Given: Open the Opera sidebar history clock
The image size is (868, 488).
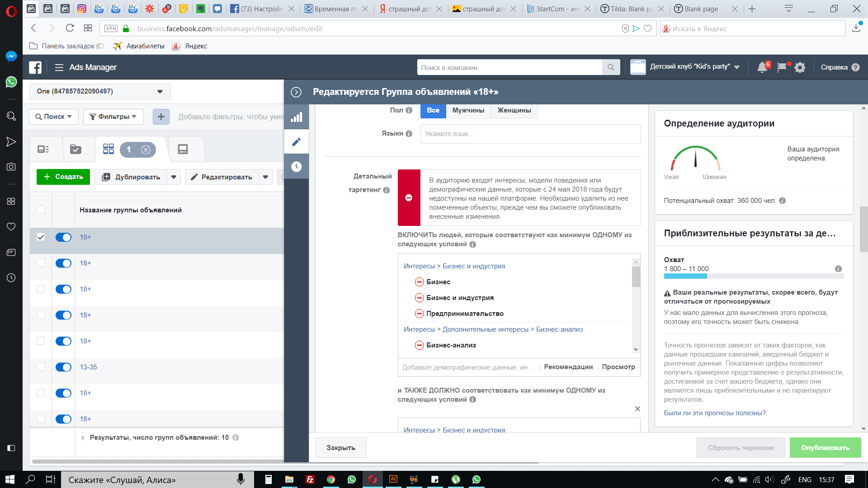Looking at the screenshot, I should tap(11, 278).
